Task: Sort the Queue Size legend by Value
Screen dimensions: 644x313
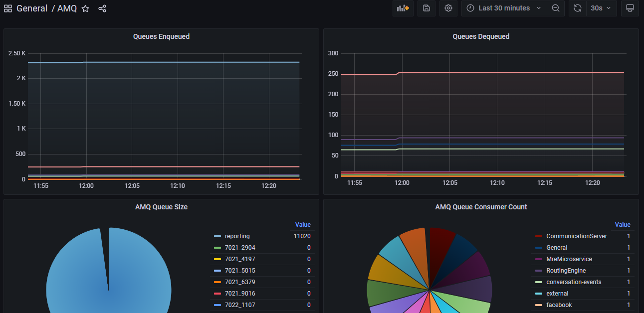Action: pyautogui.click(x=303, y=225)
